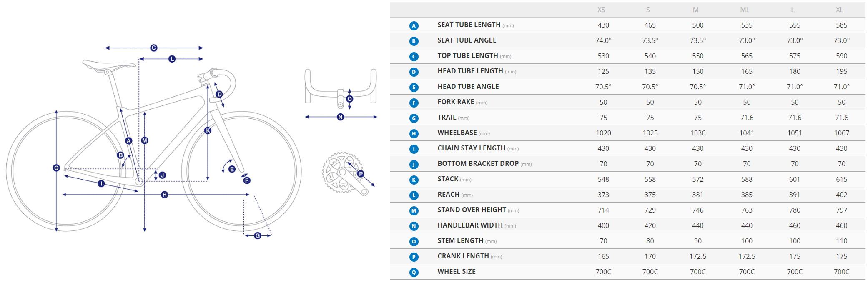The height and width of the screenshot is (283, 868).
Task: Click the A badge beside Seat Tube Length row
Action: coord(414,26)
